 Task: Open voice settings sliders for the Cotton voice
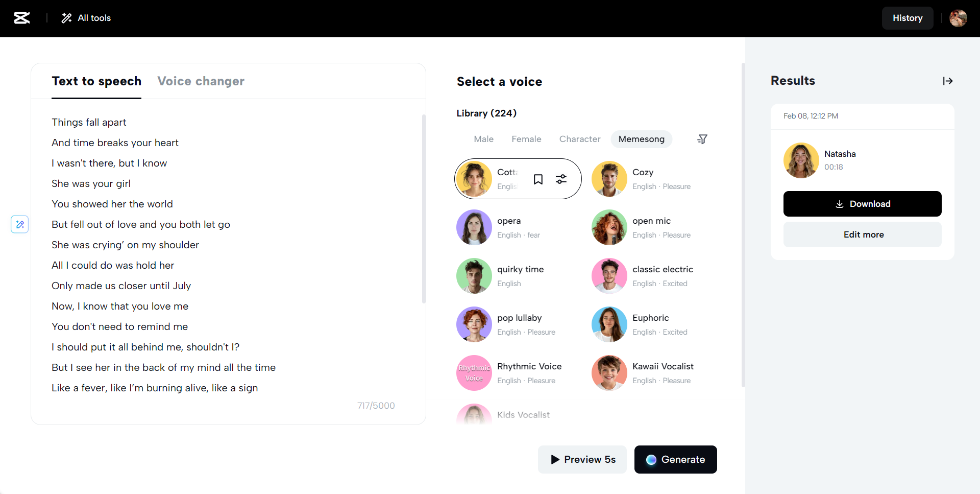pos(561,179)
